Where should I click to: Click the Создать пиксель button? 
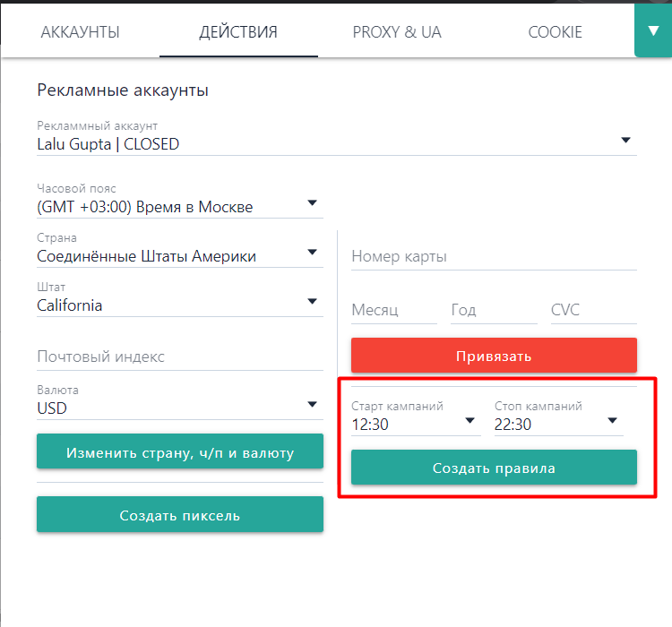[179, 515]
